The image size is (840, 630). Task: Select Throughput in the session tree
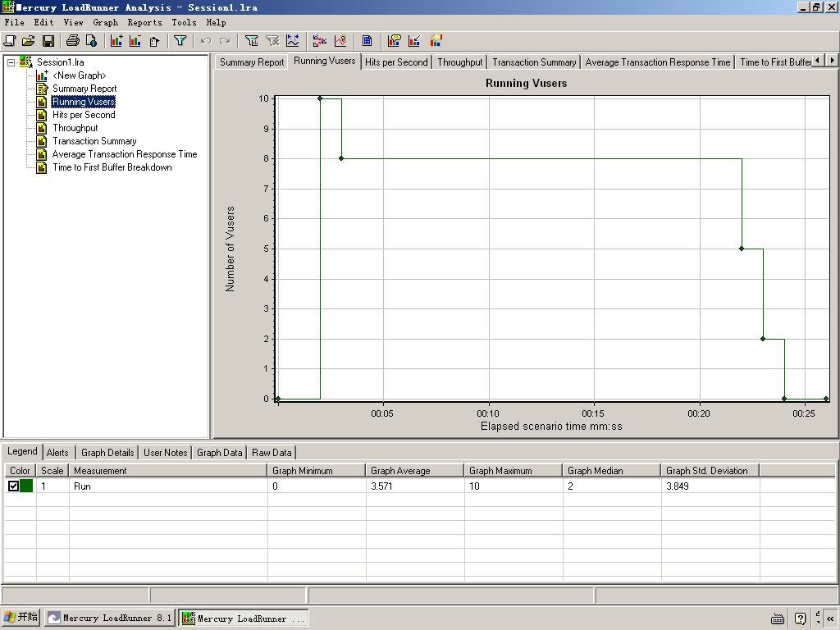pyautogui.click(x=75, y=128)
